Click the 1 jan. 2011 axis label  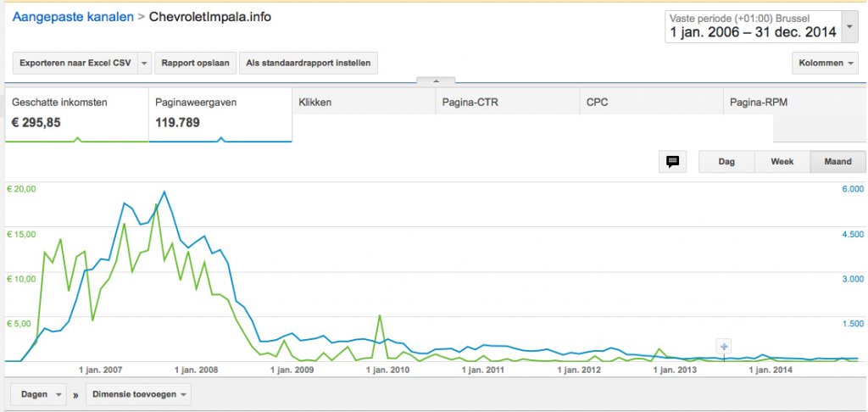[x=484, y=370]
